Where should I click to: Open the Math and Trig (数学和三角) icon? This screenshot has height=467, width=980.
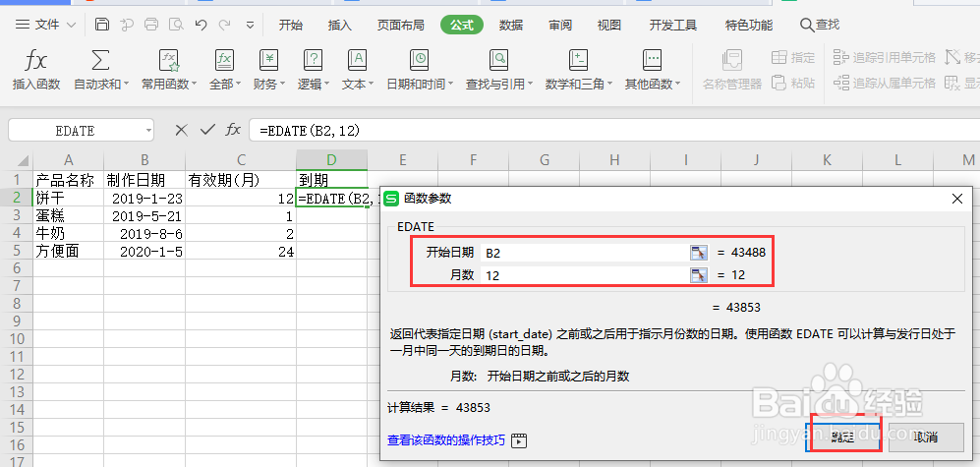(x=578, y=61)
